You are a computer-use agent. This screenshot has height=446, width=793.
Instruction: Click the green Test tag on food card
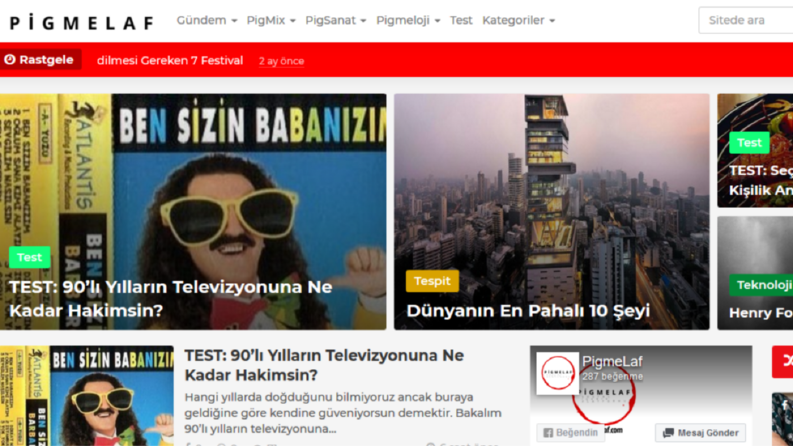[x=749, y=143]
